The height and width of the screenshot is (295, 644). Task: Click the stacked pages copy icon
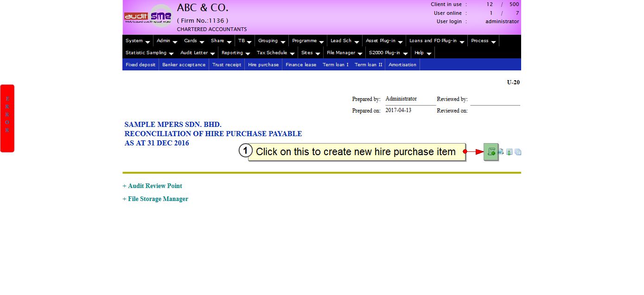coord(518,152)
